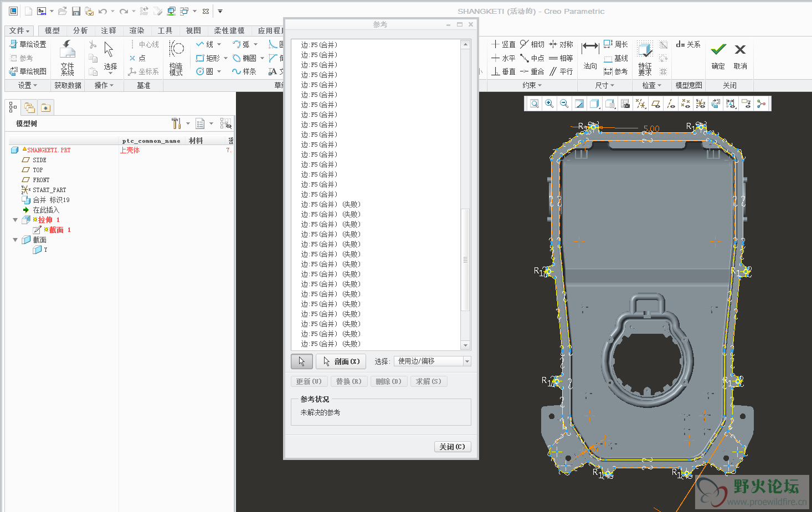Apply the 垂直 perpendicular constraint
Screen dimensions: 812x512
pos(503,71)
